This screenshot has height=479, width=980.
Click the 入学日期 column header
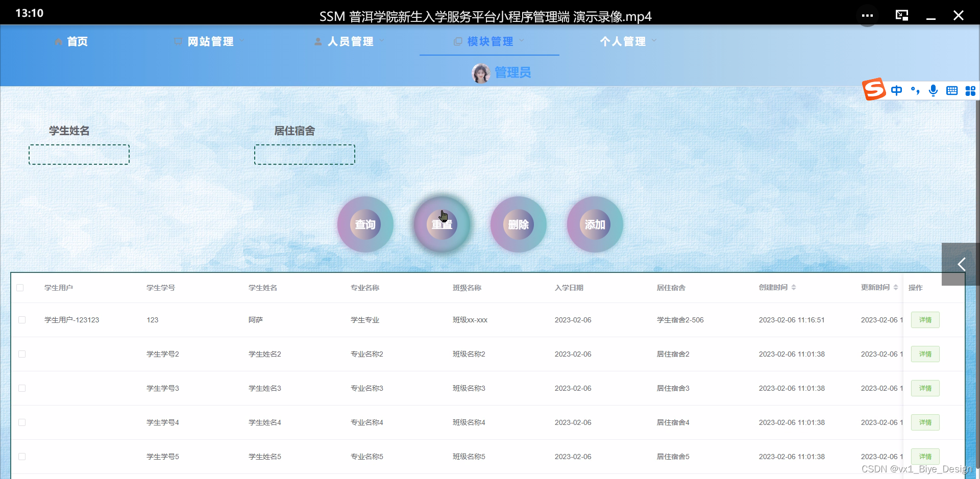click(x=569, y=288)
